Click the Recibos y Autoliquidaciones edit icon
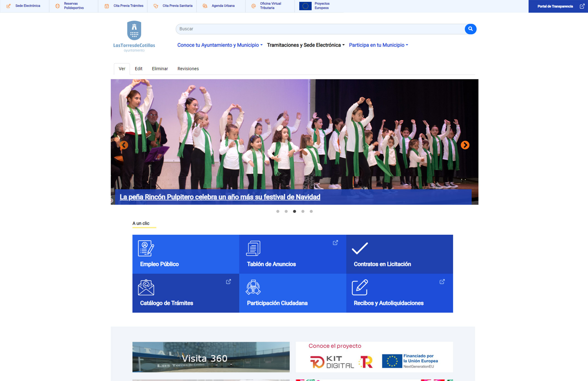The image size is (588, 381). pos(360,287)
